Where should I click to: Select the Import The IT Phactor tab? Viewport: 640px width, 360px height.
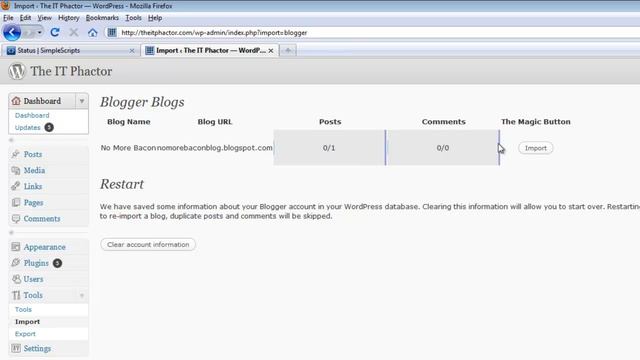(x=210, y=50)
